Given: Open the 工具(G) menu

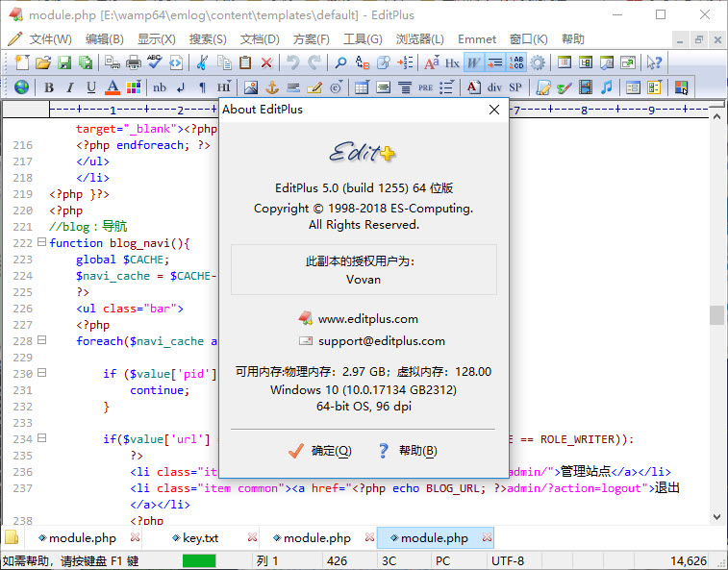Looking at the screenshot, I should tap(363, 39).
